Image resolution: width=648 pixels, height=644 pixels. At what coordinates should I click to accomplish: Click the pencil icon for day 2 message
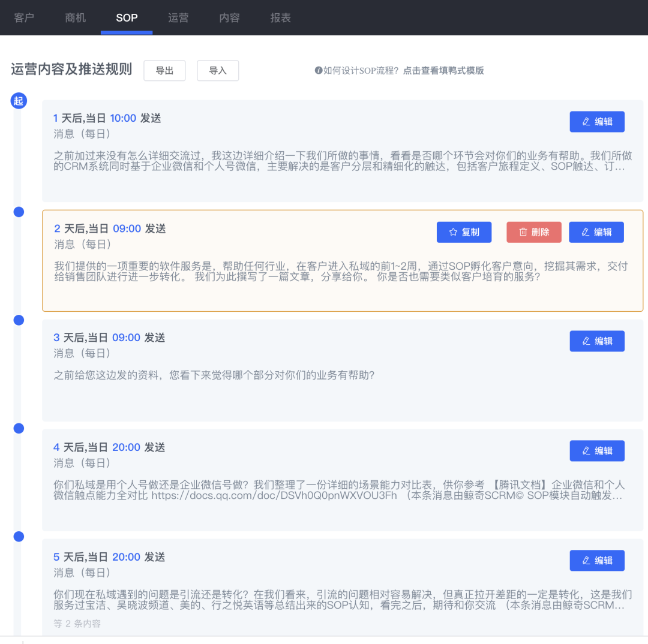(x=585, y=232)
